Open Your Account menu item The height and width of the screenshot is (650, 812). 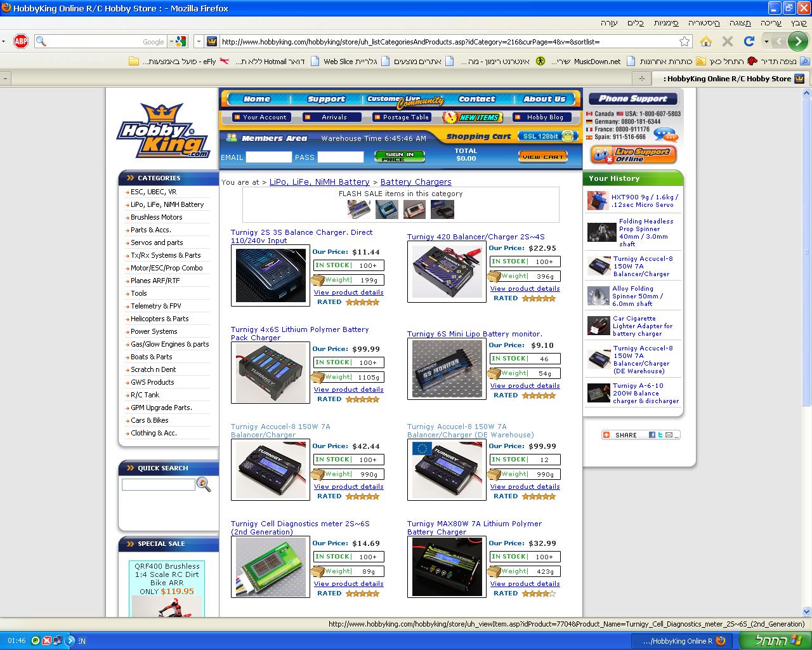pyautogui.click(x=260, y=117)
